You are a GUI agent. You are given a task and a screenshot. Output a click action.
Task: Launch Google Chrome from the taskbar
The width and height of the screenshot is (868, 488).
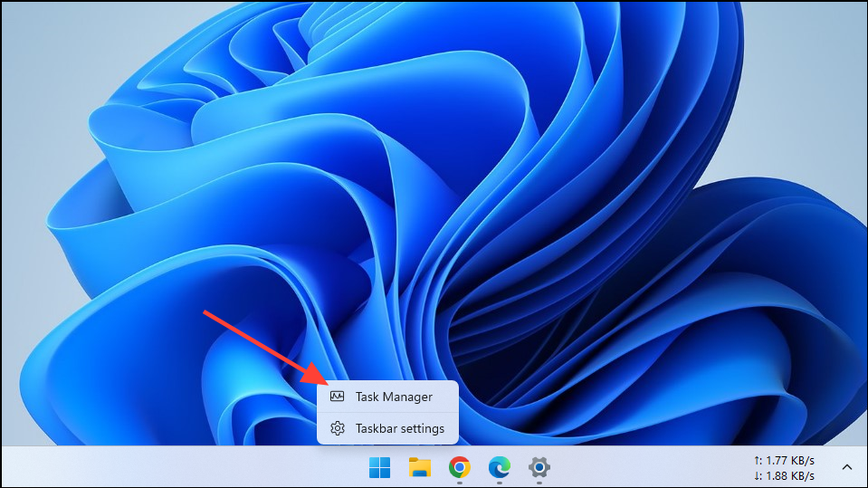click(x=460, y=467)
